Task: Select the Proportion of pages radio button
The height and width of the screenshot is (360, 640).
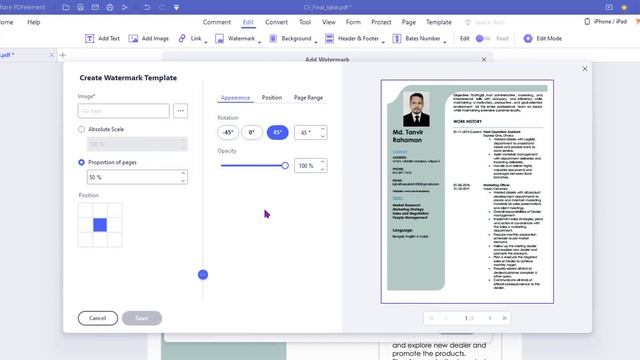Action: [82, 162]
